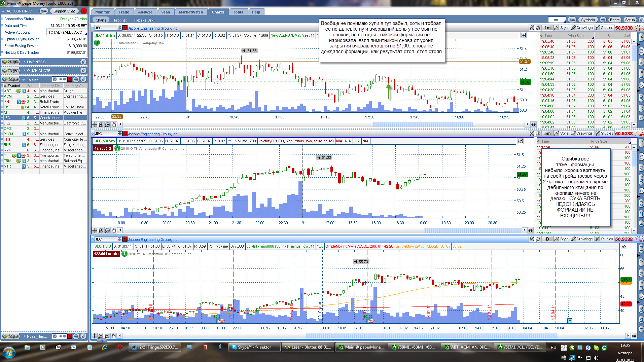Open chart settings wrench on the middle chart

(538, 134)
